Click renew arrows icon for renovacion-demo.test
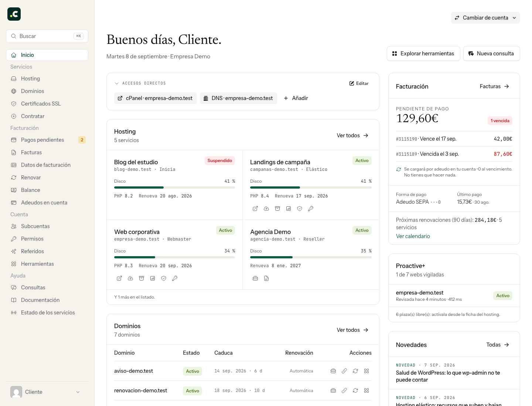Screen dimensions: 532x406 [x=355, y=390]
